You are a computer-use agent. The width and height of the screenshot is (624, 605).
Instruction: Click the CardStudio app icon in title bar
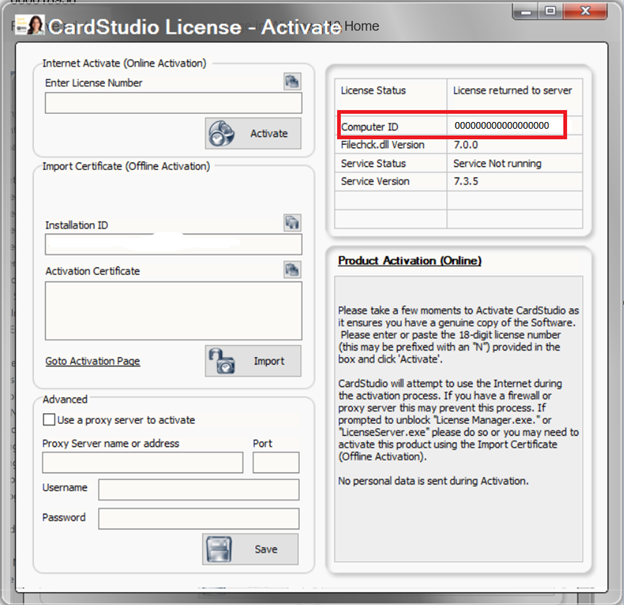(30, 25)
